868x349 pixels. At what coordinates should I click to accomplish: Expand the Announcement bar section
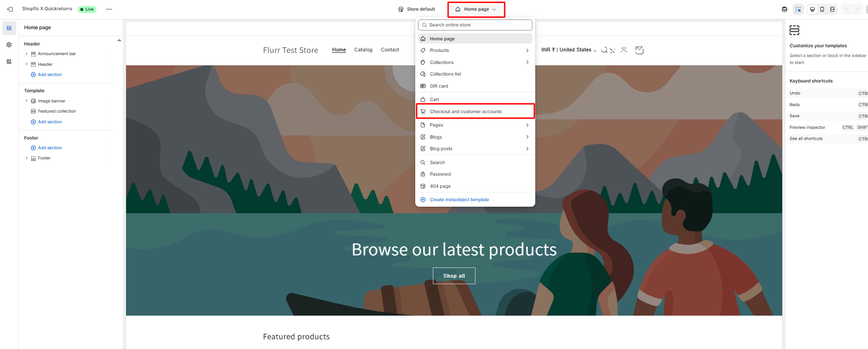pyautogui.click(x=26, y=54)
